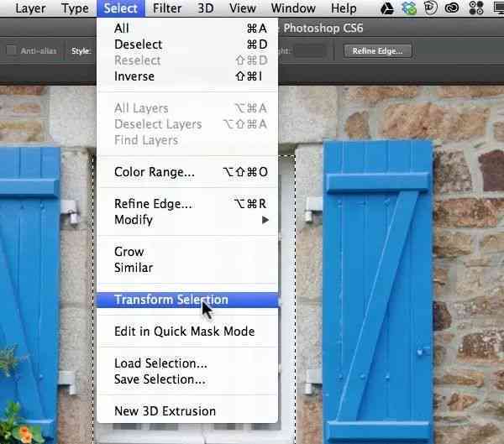Choose Edit in Quick Mask Mode
Image resolution: width=504 pixels, height=444 pixels.
click(x=187, y=332)
